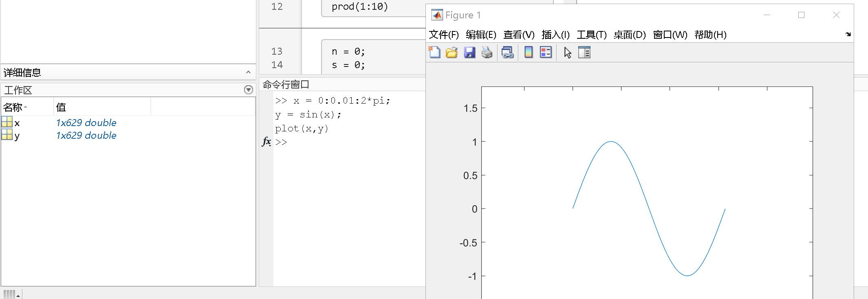The image size is (868, 299).
Task: Open the 文件(F) menu in Figure 1
Action: (x=443, y=35)
